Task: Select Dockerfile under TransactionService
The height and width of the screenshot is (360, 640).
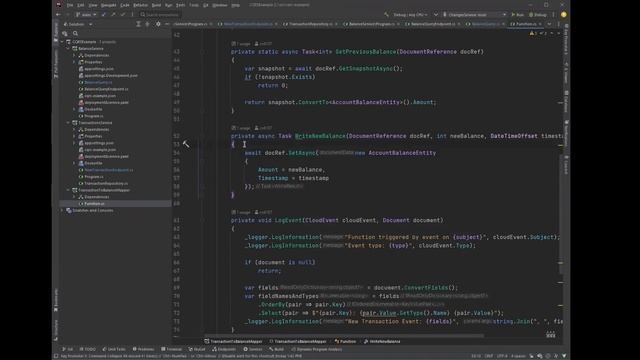Action: [93, 163]
